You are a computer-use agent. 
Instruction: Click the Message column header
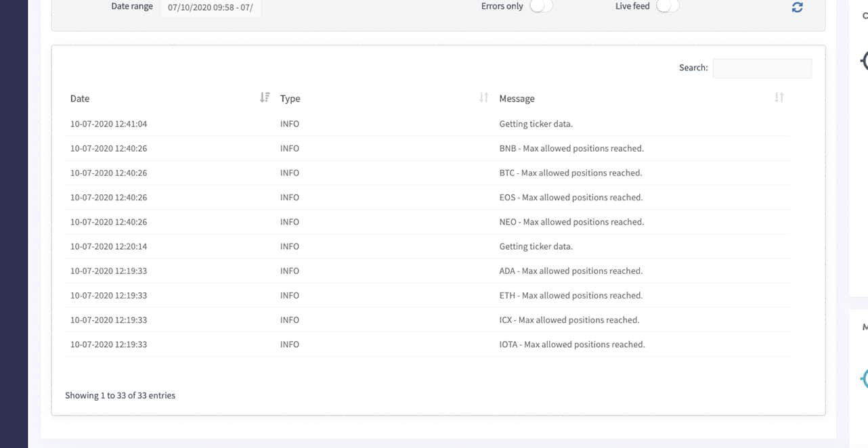pyautogui.click(x=517, y=99)
